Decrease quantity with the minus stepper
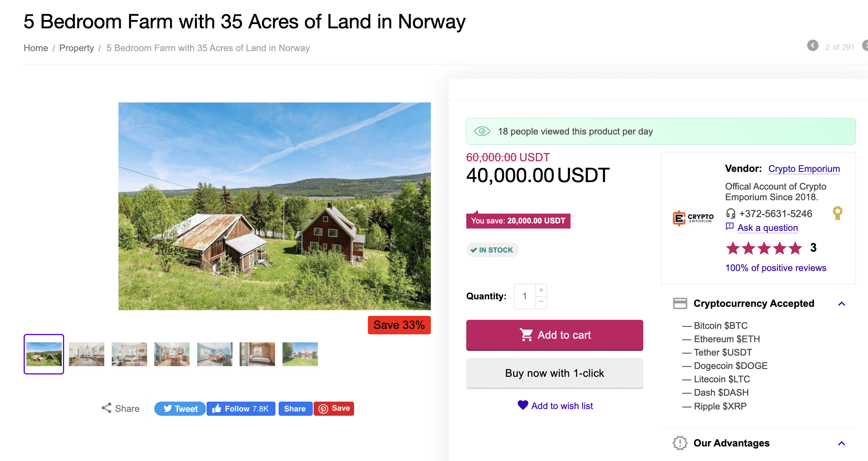 pos(541,302)
